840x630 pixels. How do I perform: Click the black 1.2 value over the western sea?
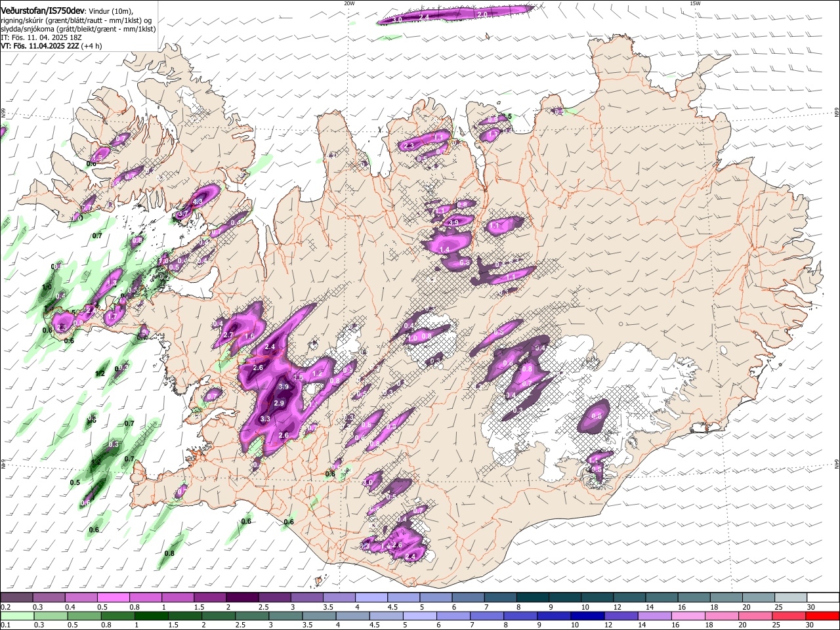pyautogui.click(x=100, y=373)
